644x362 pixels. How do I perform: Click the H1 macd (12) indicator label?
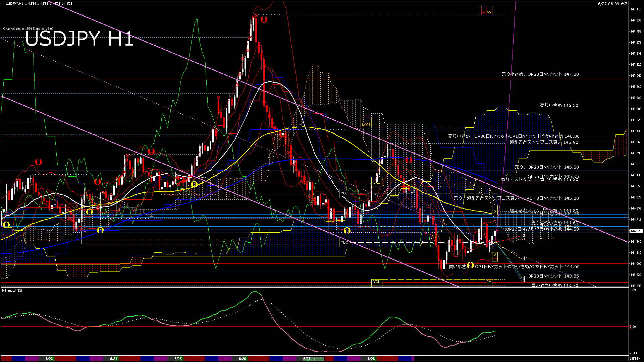tap(12, 290)
